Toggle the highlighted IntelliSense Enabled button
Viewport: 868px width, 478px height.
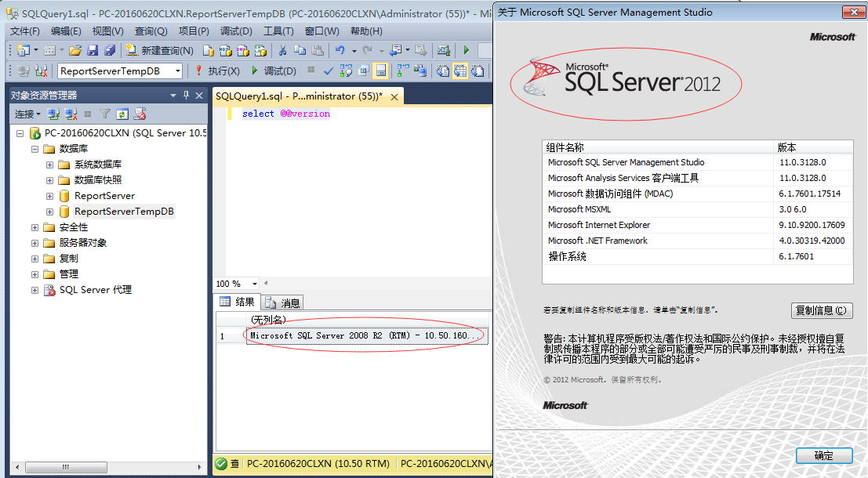click(x=381, y=71)
